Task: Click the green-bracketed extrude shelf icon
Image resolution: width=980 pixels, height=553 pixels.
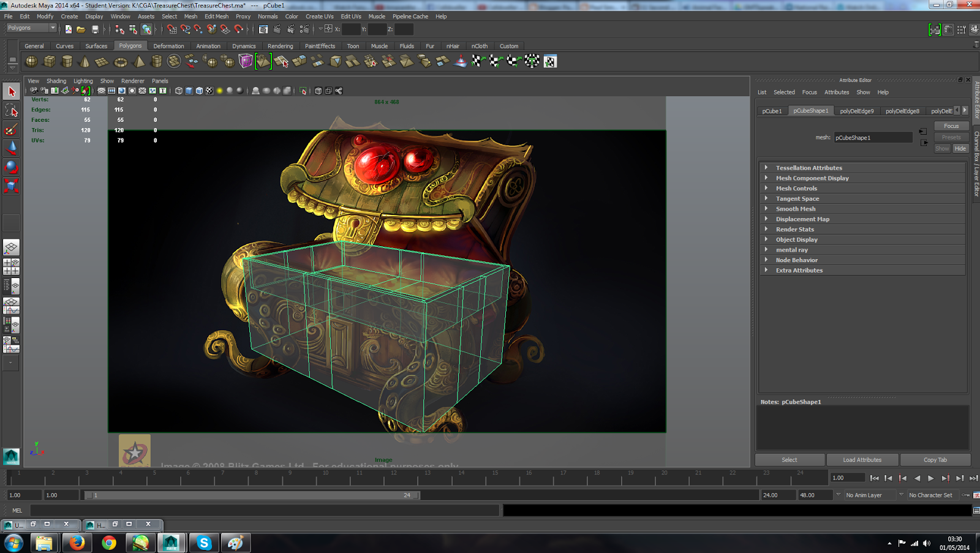Action: click(x=263, y=61)
